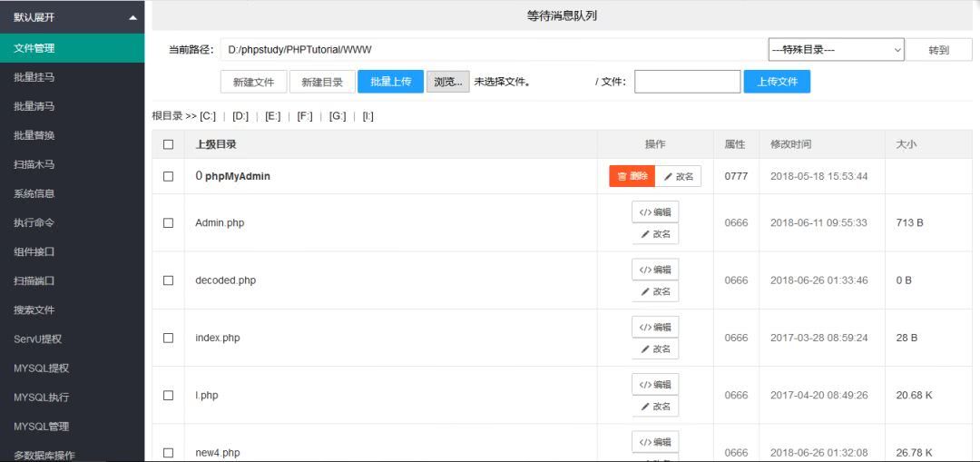
Task: Switch to the [D:] drive link
Action: (240, 116)
